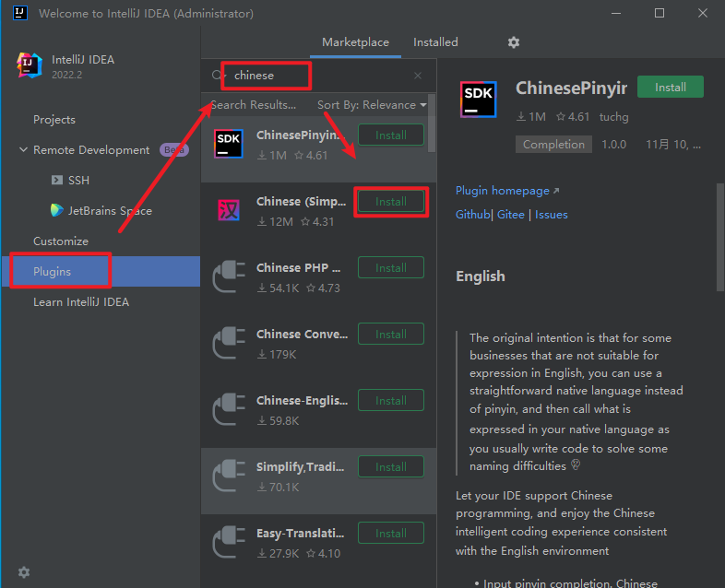The image size is (725, 588).
Task: Switch to the Installed tab
Action: 435,42
